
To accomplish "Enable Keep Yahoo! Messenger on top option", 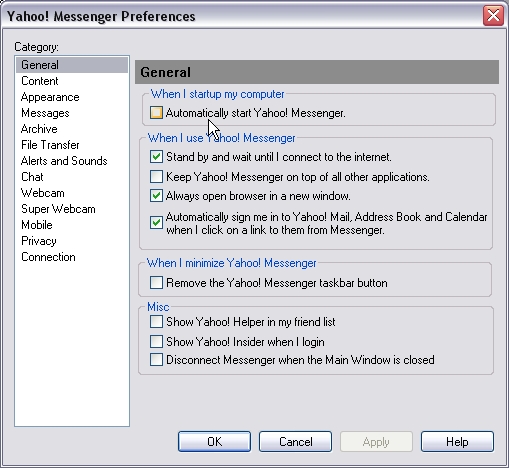I will tap(156, 177).
